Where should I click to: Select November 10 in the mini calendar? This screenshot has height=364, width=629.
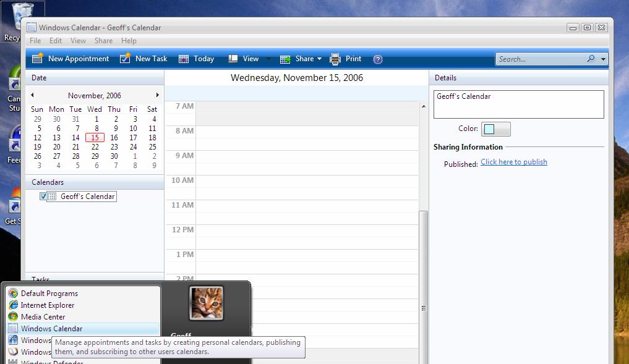click(133, 129)
